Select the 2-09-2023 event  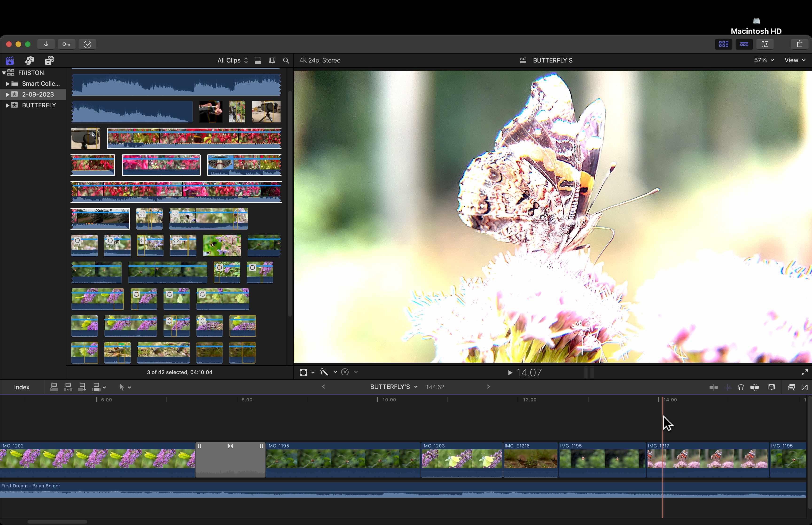coord(38,94)
